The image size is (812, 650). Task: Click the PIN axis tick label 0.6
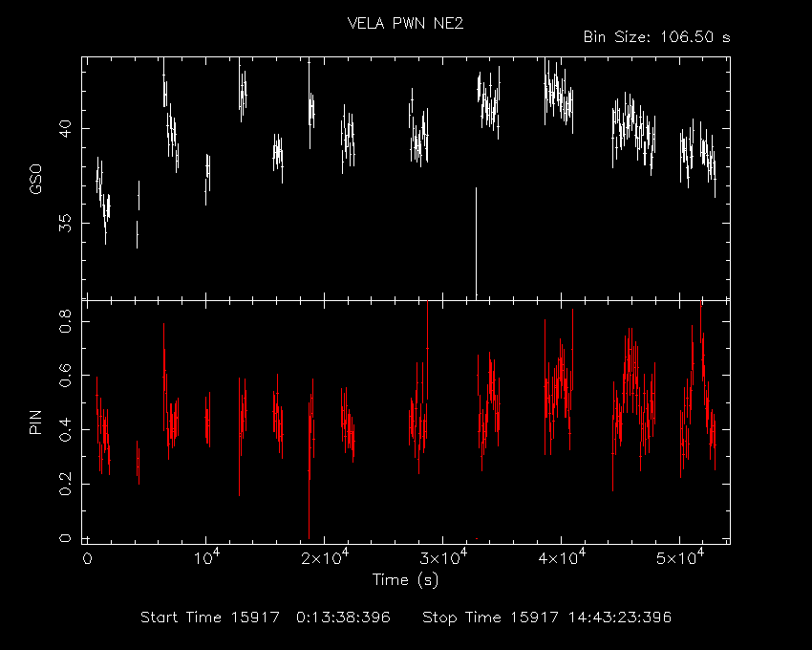tap(65, 376)
